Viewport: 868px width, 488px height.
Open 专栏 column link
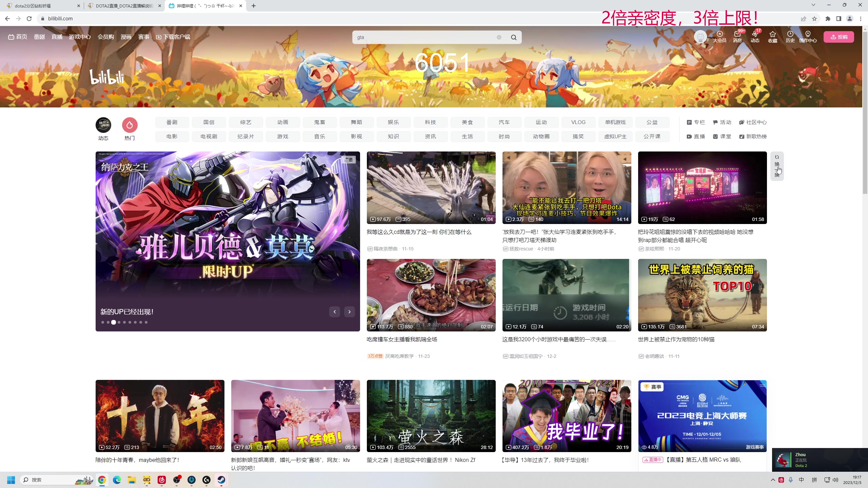click(x=696, y=122)
